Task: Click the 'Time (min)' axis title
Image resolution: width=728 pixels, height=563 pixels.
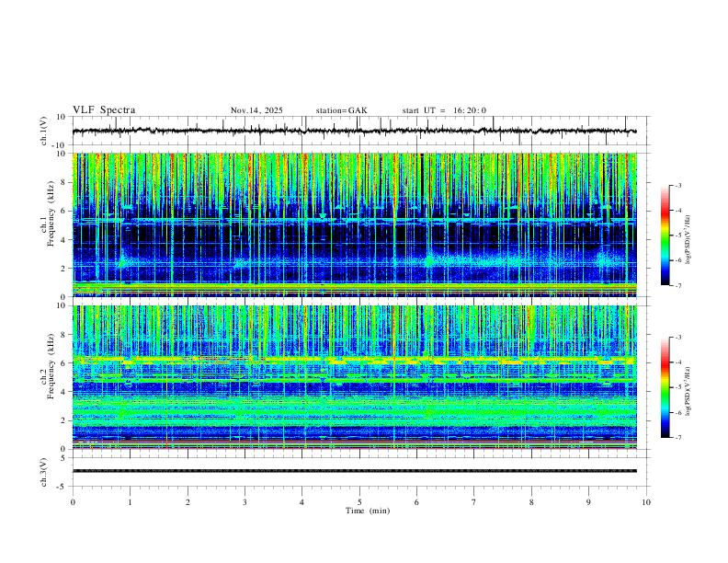Action: [x=368, y=511]
